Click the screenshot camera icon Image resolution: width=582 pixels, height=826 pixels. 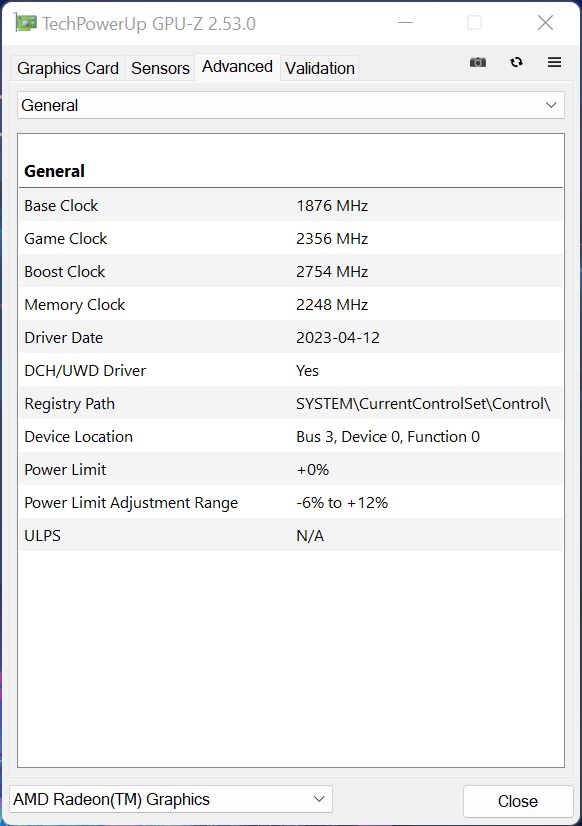(x=478, y=62)
